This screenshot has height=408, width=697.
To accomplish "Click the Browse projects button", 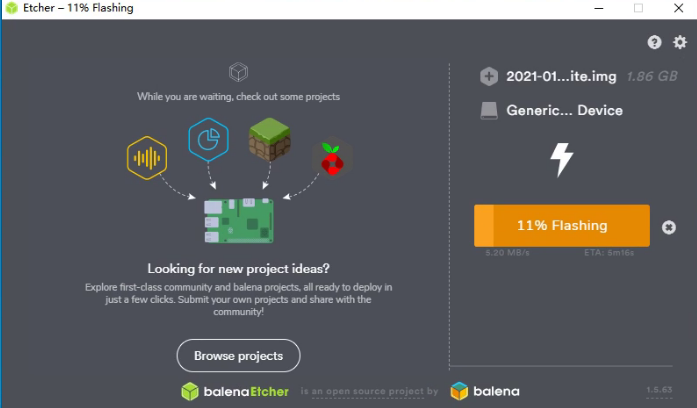I will 238,356.
